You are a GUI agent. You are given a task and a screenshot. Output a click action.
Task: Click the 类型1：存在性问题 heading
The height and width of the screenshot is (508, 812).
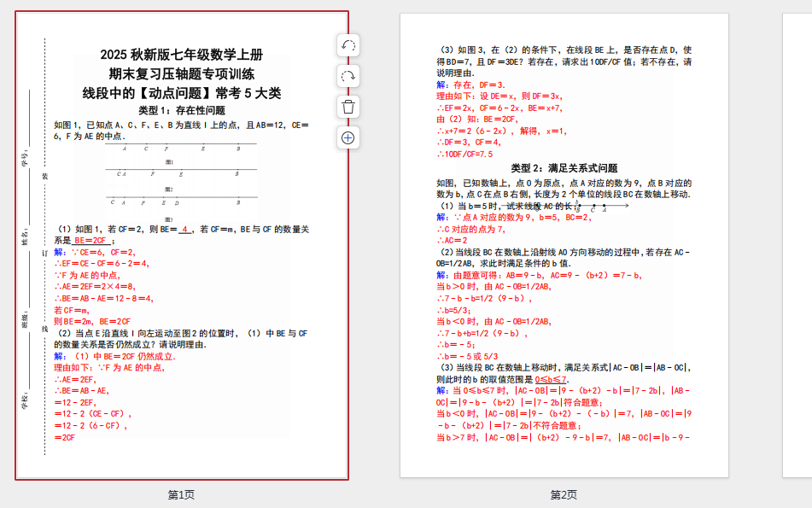(181, 110)
